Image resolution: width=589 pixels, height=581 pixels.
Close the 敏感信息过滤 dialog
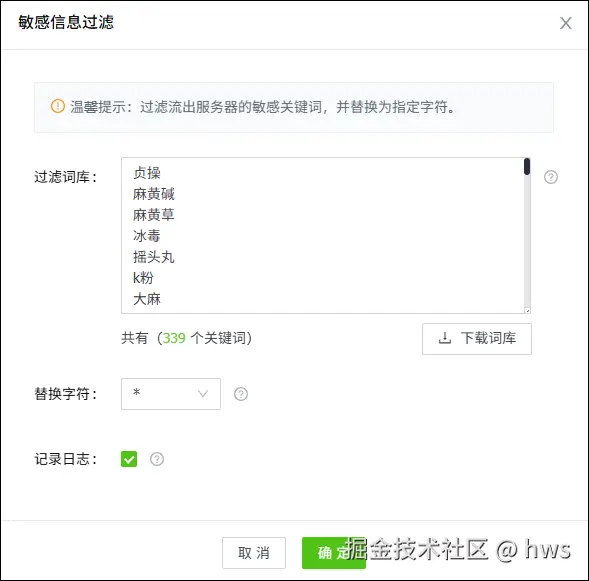tap(566, 23)
